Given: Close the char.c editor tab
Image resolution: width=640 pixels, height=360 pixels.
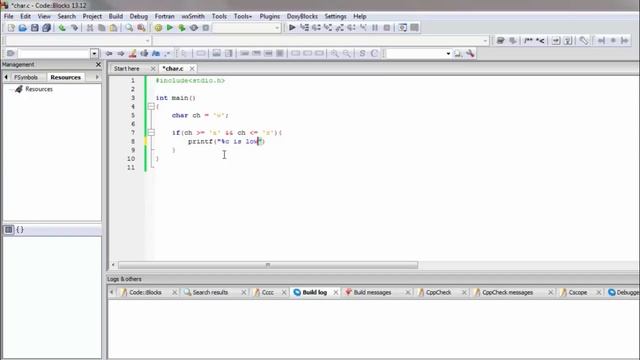Looking at the screenshot, I should (x=192, y=69).
